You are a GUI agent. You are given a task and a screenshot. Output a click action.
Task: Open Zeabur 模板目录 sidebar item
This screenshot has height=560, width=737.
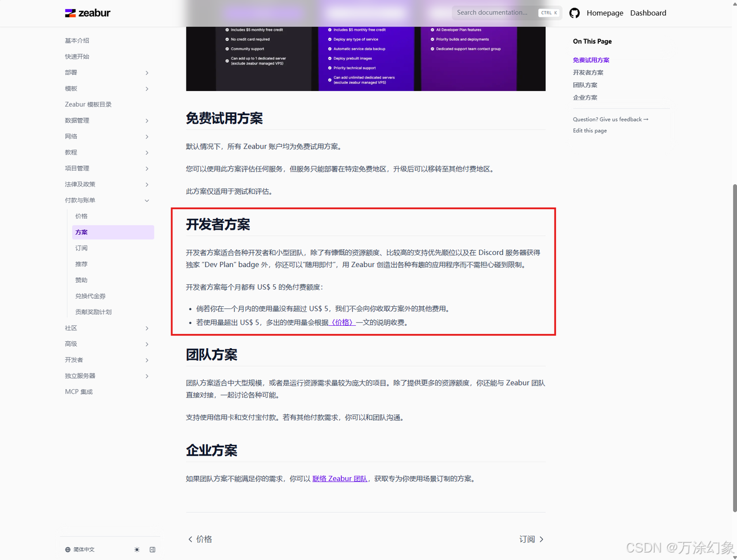click(88, 104)
